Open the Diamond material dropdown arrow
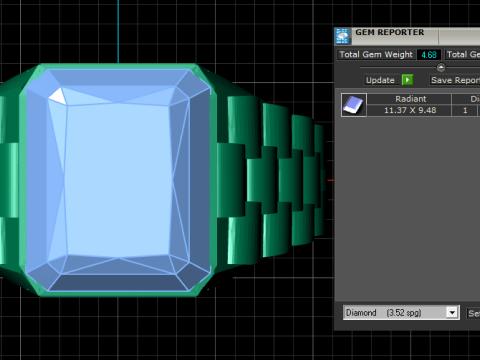 click(x=452, y=313)
